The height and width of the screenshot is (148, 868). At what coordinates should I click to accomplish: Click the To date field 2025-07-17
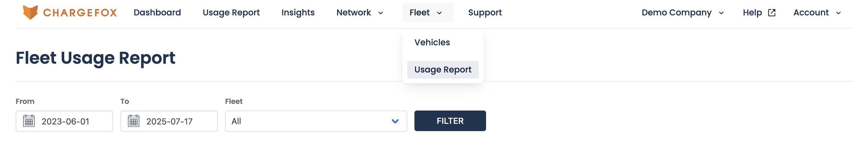click(x=169, y=121)
